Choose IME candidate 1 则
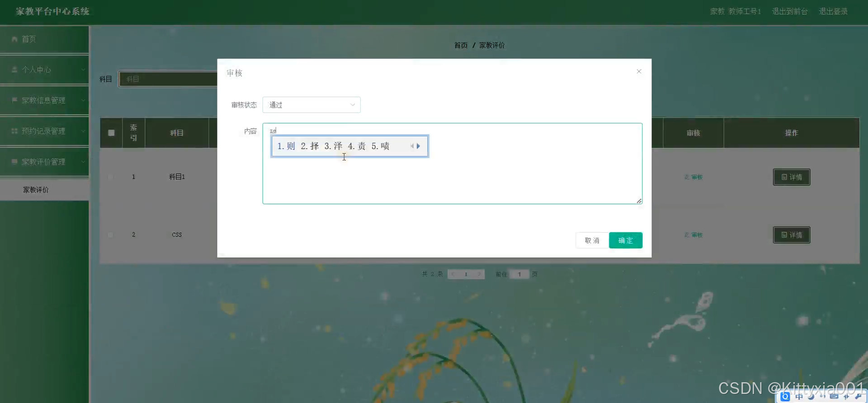This screenshot has height=403, width=868. 286,146
